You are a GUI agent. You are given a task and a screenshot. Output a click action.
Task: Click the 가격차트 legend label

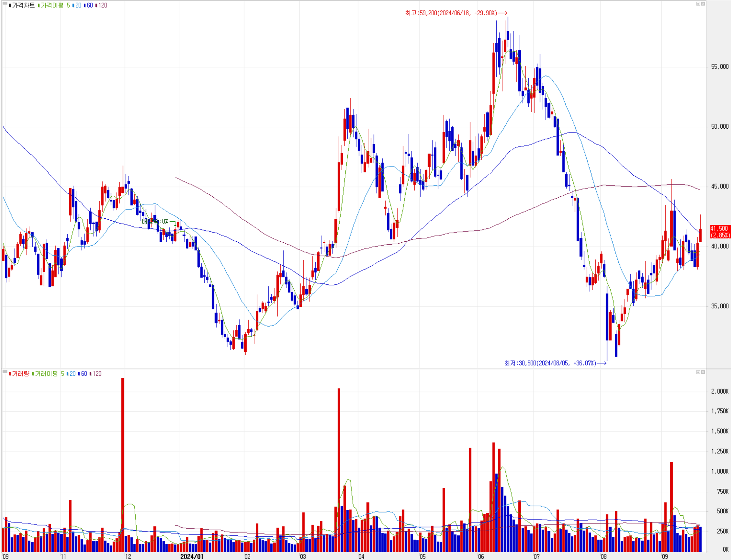pos(23,5)
